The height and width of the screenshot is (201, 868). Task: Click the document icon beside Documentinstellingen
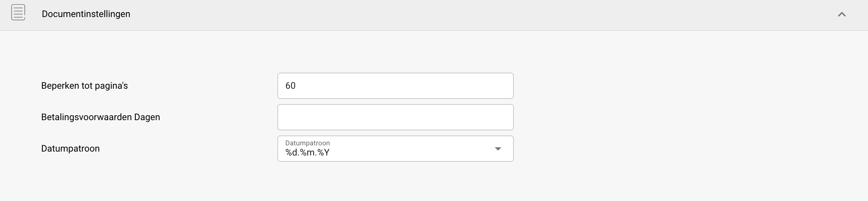18,13
